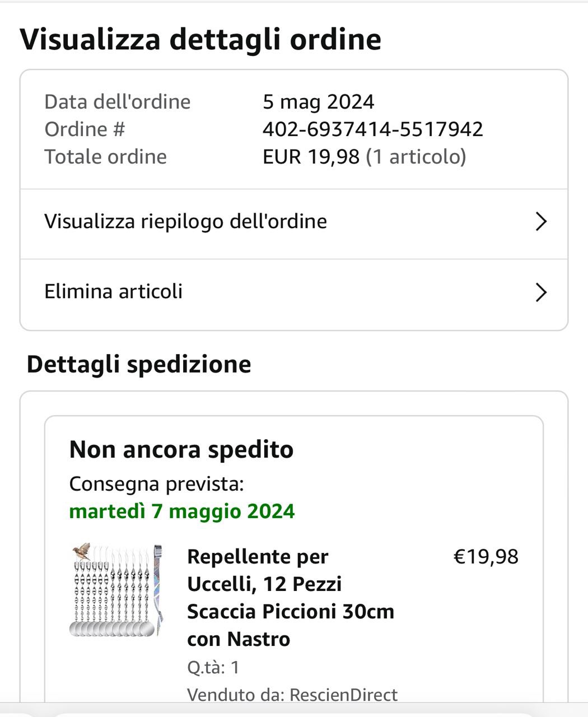Select the Ordine # label
Viewport: 588px width, 717px height.
coord(85,129)
